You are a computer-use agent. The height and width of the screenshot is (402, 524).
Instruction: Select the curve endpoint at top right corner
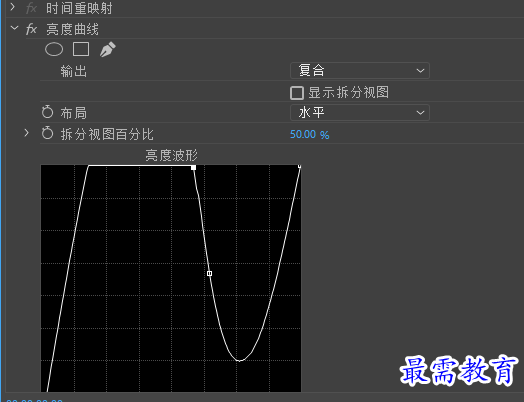(299, 166)
